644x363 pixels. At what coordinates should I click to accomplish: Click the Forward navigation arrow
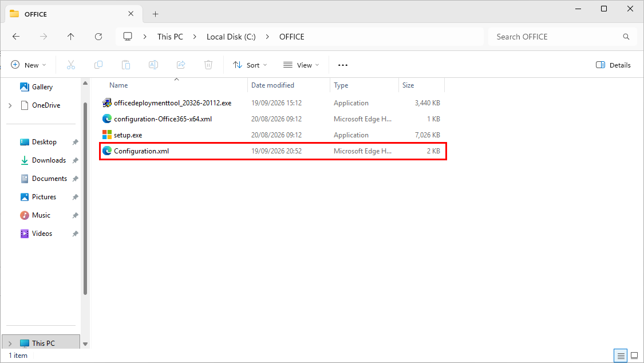44,37
